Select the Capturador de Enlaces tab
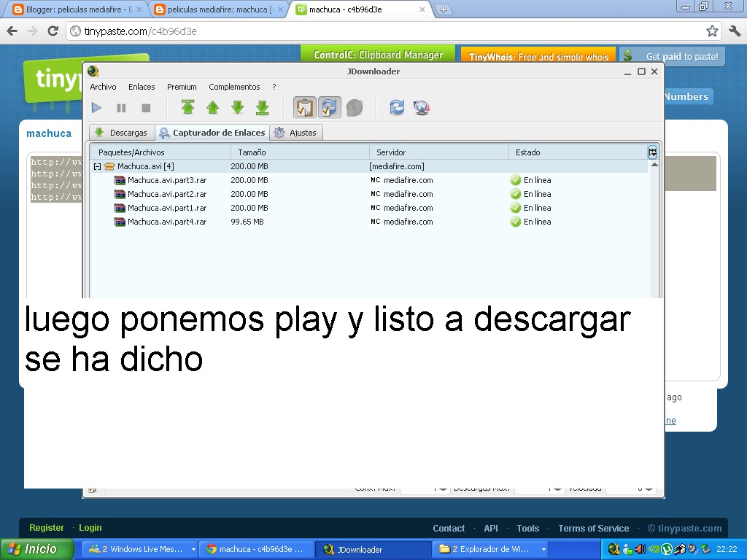The image size is (747, 560). coord(212,133)
